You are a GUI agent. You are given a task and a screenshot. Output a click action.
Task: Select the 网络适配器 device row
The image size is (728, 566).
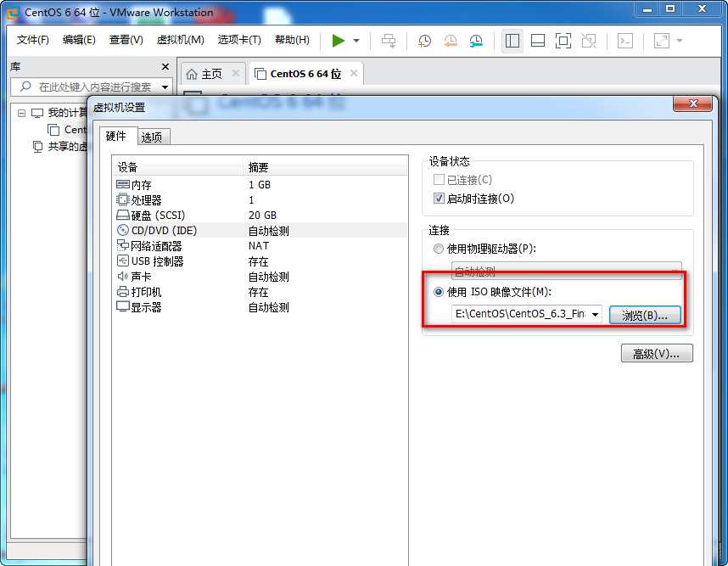(260, 246)
